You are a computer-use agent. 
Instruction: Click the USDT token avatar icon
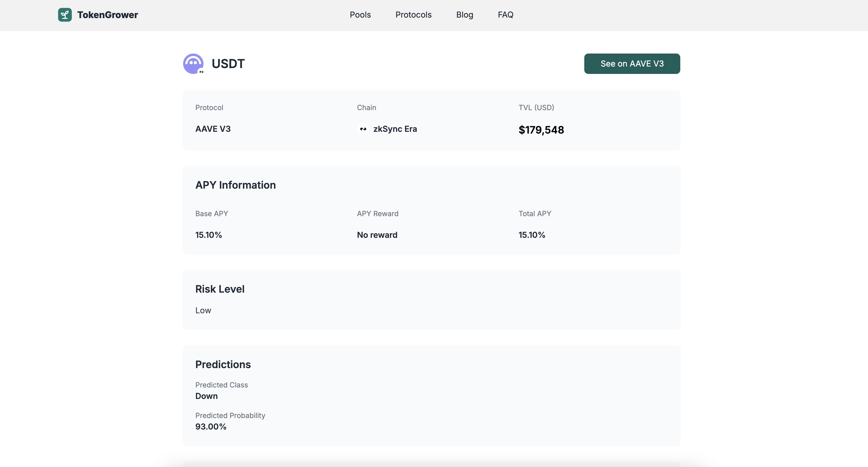193,63
